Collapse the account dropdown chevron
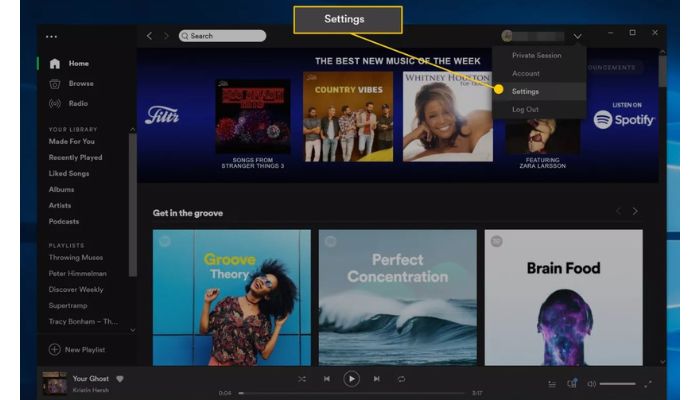The width and height of the screenshot is (700, 400). 577,36
